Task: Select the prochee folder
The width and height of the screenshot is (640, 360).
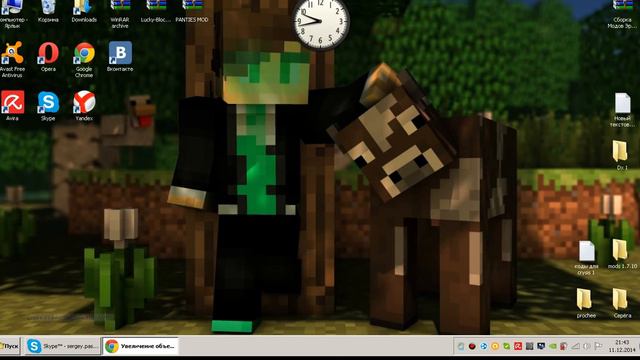Action: click(585, 304)
